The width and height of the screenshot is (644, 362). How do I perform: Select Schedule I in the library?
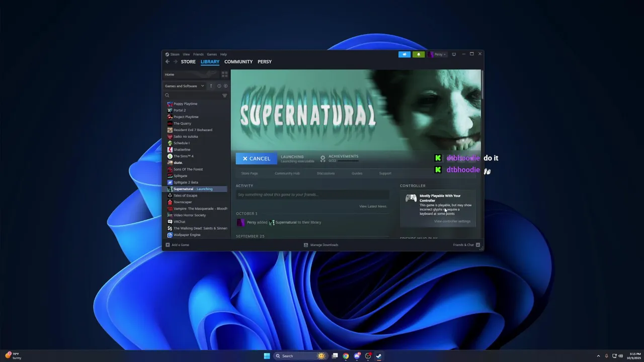pos(181,143)
